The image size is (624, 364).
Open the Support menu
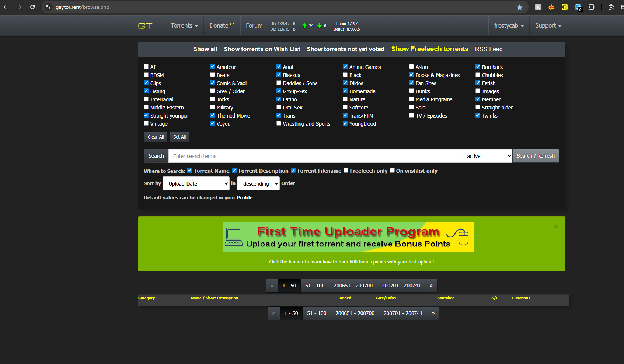tap(548, 26)
